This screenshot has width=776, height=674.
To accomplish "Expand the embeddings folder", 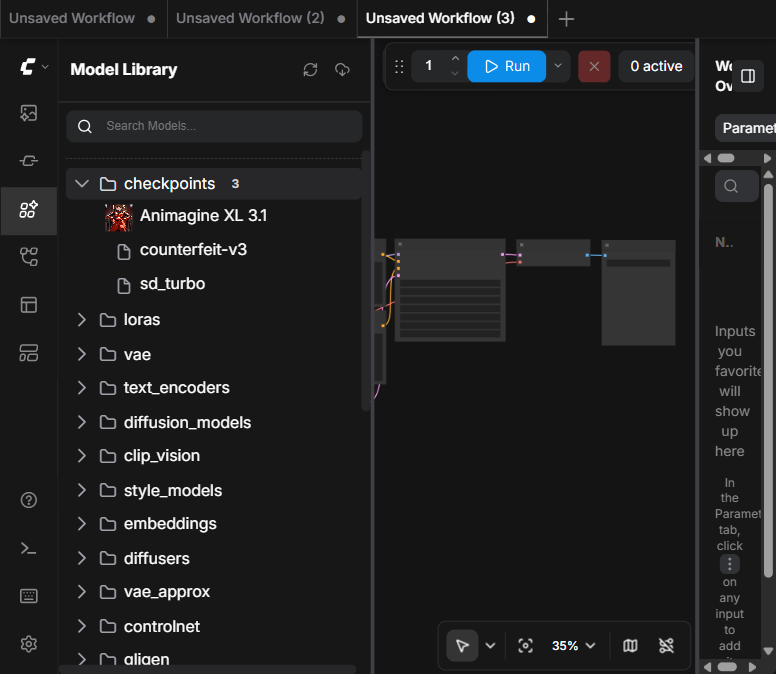I will click(82, 524).
